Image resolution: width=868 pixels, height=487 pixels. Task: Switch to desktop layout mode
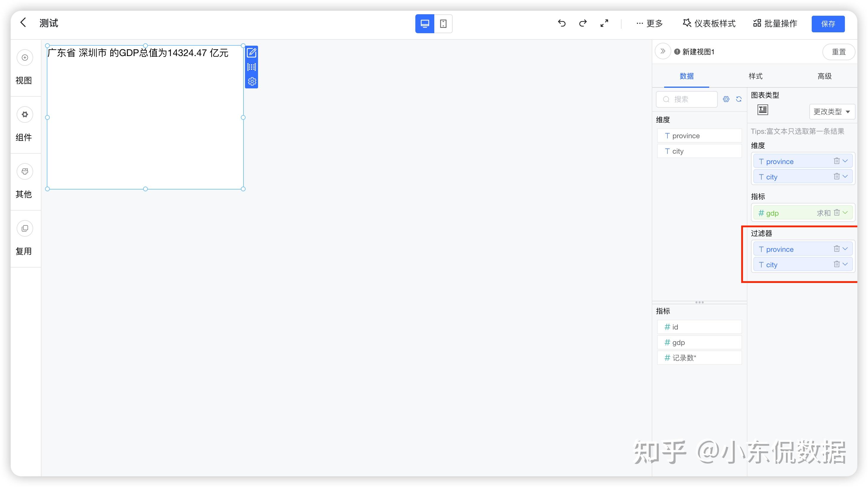point(425,24)
